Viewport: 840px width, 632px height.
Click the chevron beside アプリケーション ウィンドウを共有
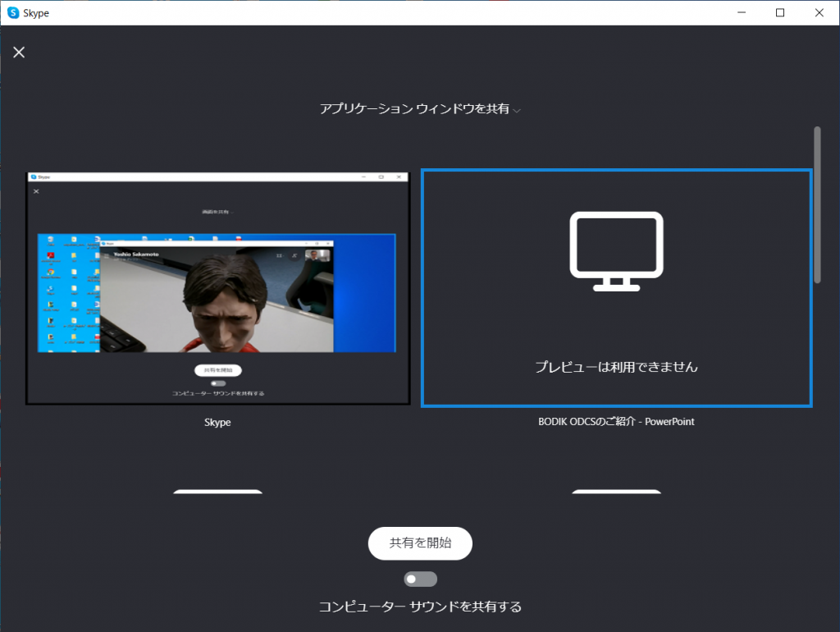[x=517, y=111]
